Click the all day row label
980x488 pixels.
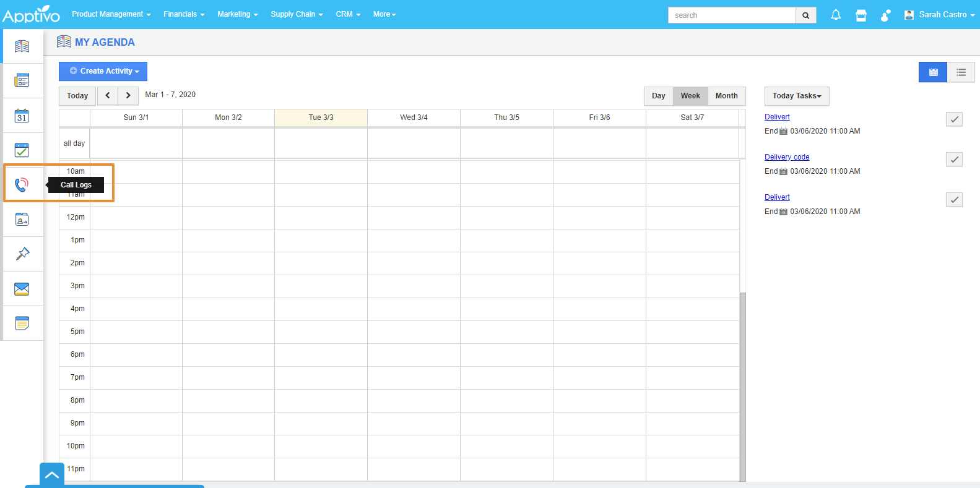point(74,143)
